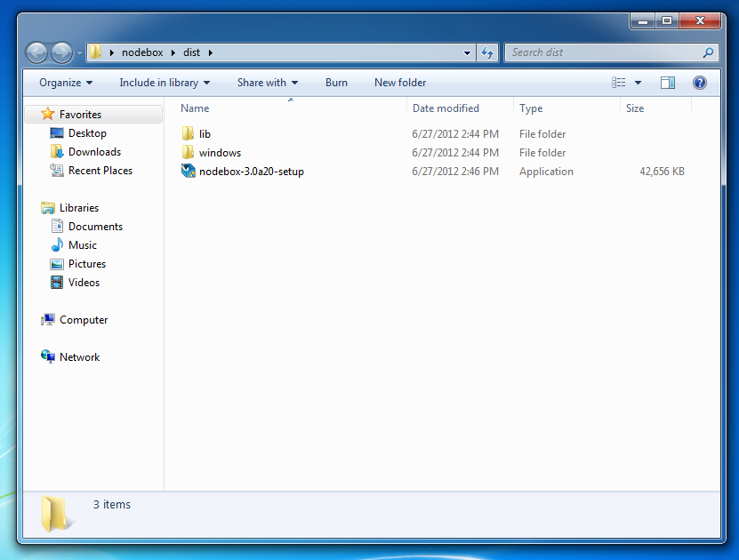Click the Burn toolbar button
Viewport: 739px width, 560px height.
[336, 83]
